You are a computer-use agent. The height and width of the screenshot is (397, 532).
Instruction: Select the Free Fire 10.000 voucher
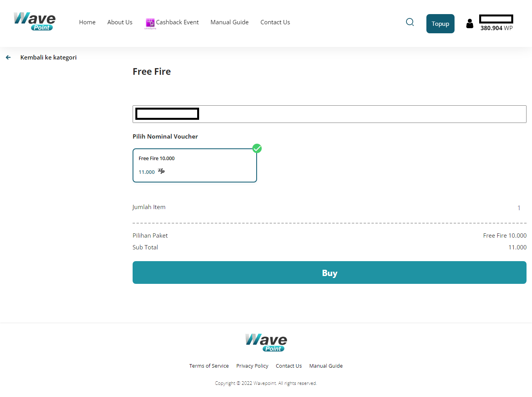pos(194,165)
